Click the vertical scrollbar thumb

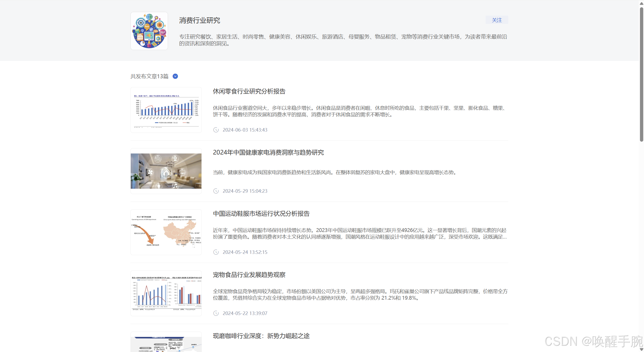(641, 74)
